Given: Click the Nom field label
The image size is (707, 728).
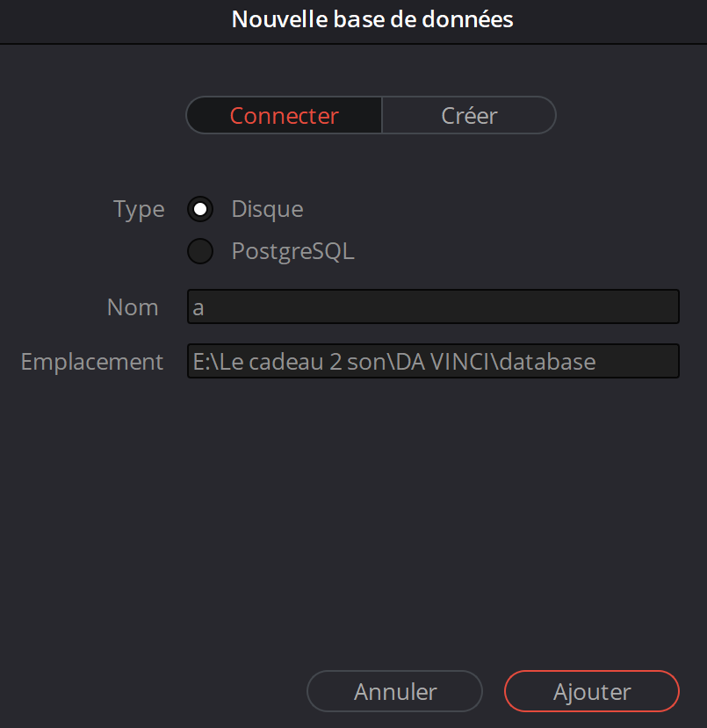Looking at the screenshot, I should point(133,307).
